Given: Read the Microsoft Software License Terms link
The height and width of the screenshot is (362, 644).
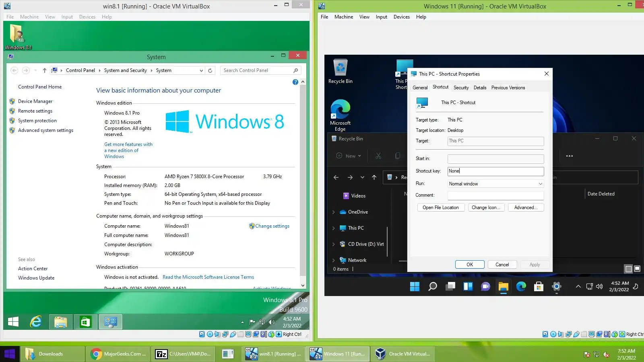Looking at the screenshot, I should [x=208, y=277].
